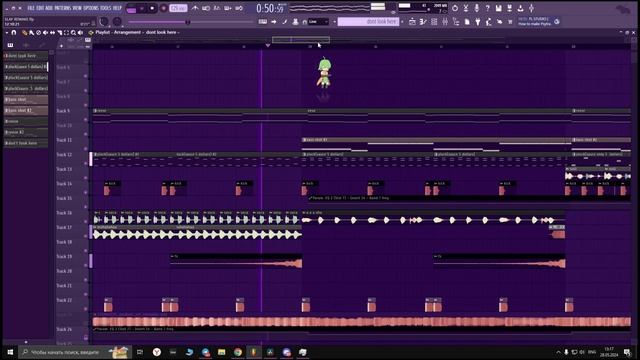Click the question mark help icon
640x360 pixels.
click(x=487, y=8)
